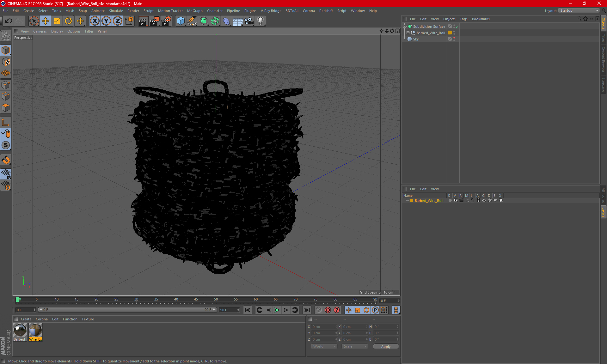The width and height of the screenshot is (607, 364).
Task: Activate the Move tool
Action: click(46, 21)
